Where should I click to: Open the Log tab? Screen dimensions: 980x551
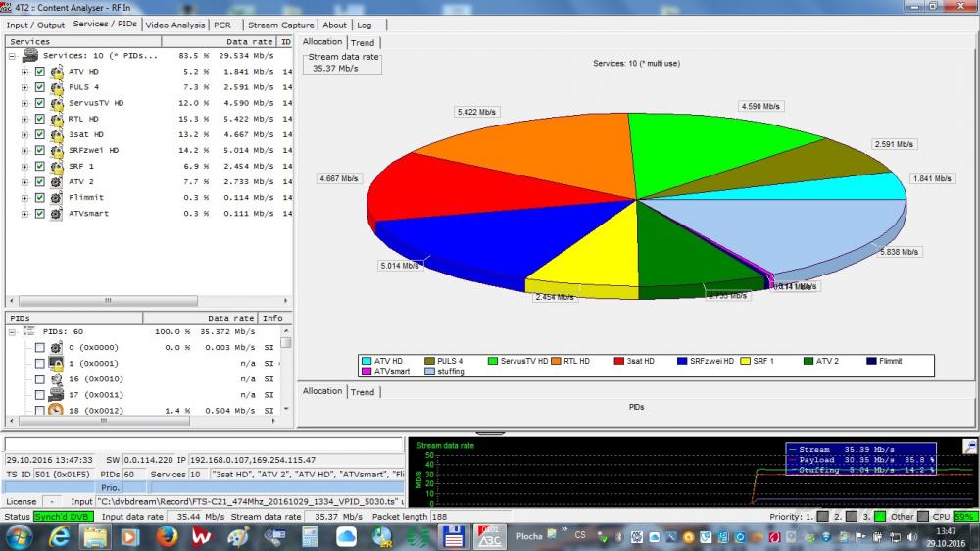(x=365, y=25)
